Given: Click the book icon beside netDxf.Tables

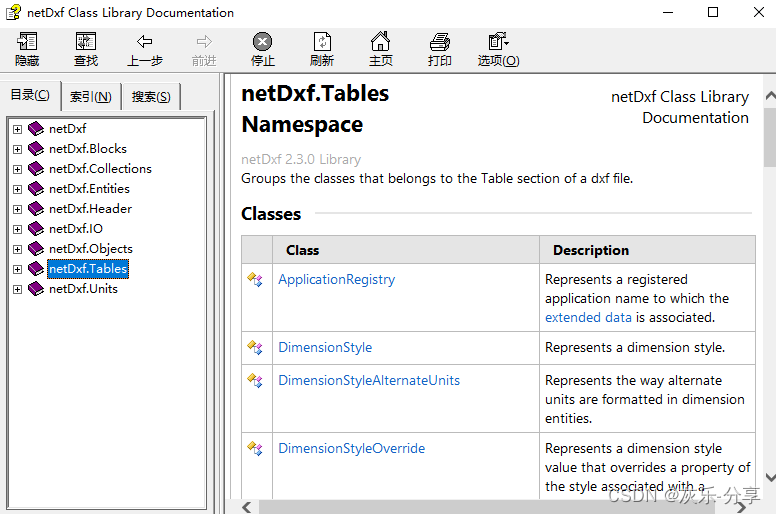Looking at the screenshot, I should (36, 269).
